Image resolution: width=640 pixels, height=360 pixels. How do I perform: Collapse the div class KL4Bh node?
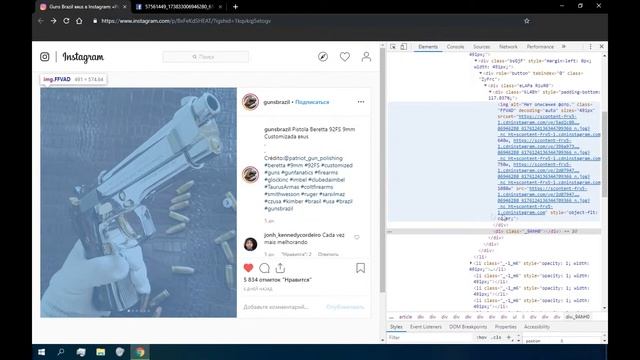pyautogui.click(x=491, y=92)
